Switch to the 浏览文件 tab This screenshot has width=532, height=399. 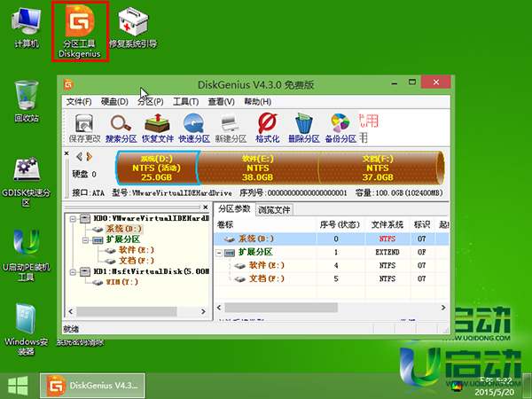pos(274,209)
